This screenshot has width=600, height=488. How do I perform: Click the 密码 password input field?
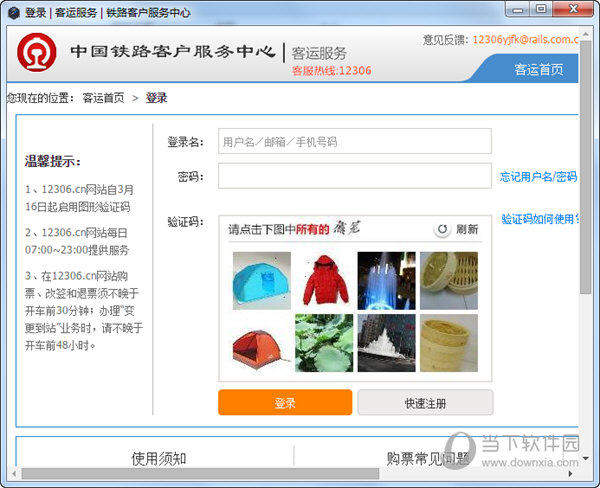(x=355, y=176)
